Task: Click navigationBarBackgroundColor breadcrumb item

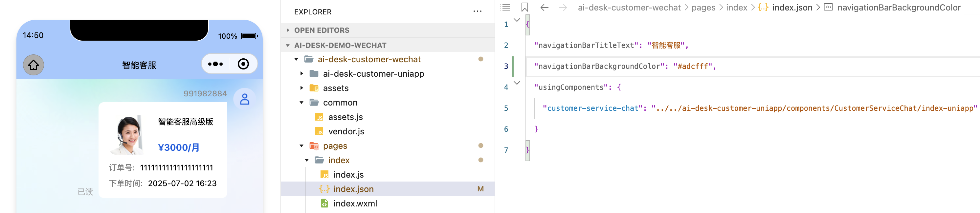Action: 899,8
